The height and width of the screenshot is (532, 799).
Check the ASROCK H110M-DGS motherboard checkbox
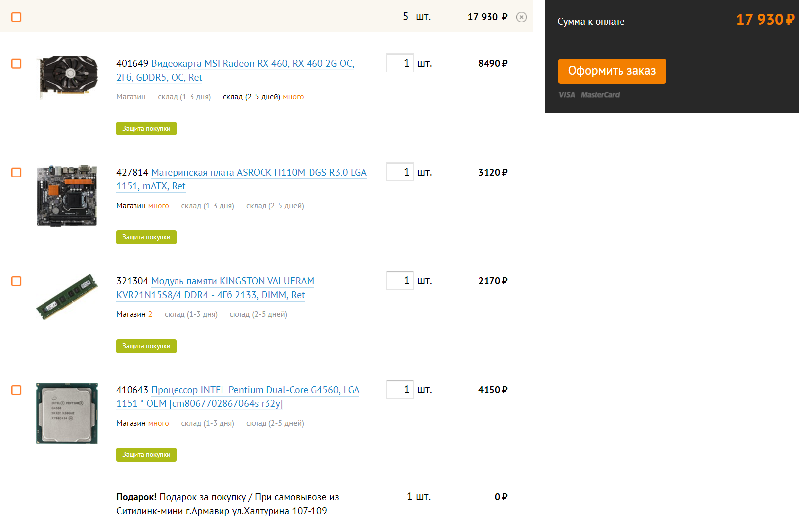tap(16, 173)
